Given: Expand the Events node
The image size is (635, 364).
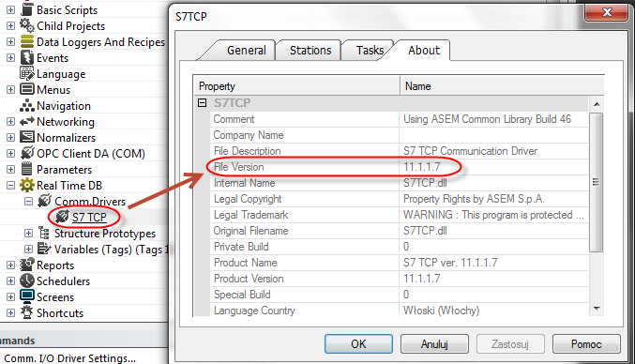Looking at the screenshot, I should (x=11, y=58).
